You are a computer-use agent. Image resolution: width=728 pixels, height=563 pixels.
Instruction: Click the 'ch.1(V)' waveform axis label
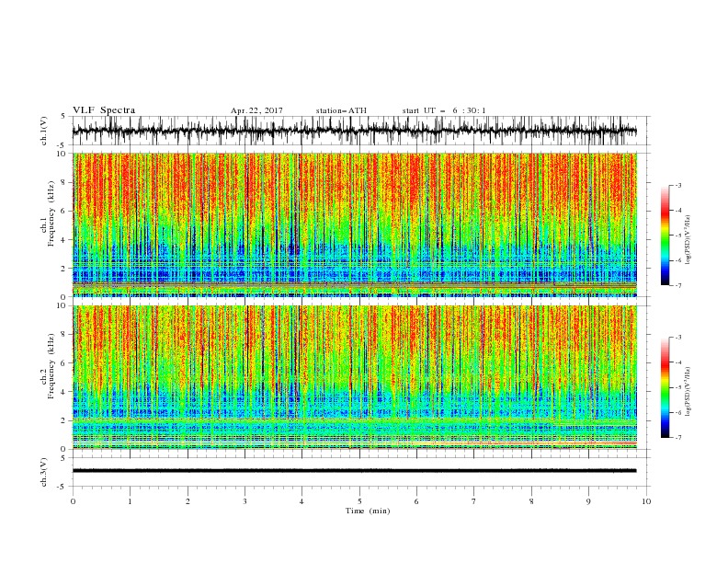point(44,131)
